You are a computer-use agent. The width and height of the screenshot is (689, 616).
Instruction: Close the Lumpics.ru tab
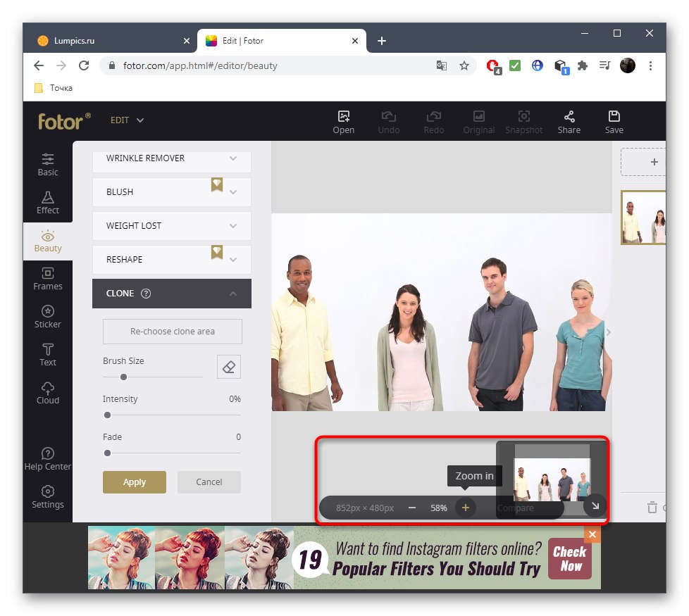point(186,41)
